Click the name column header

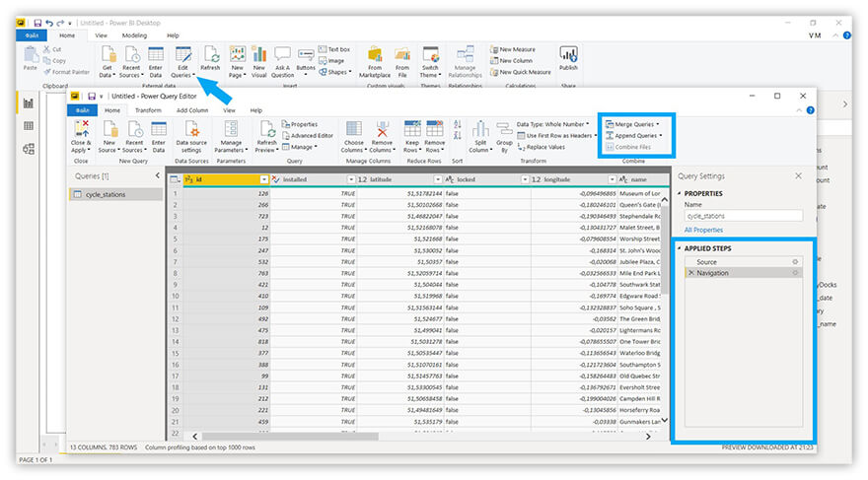point(639,179)
